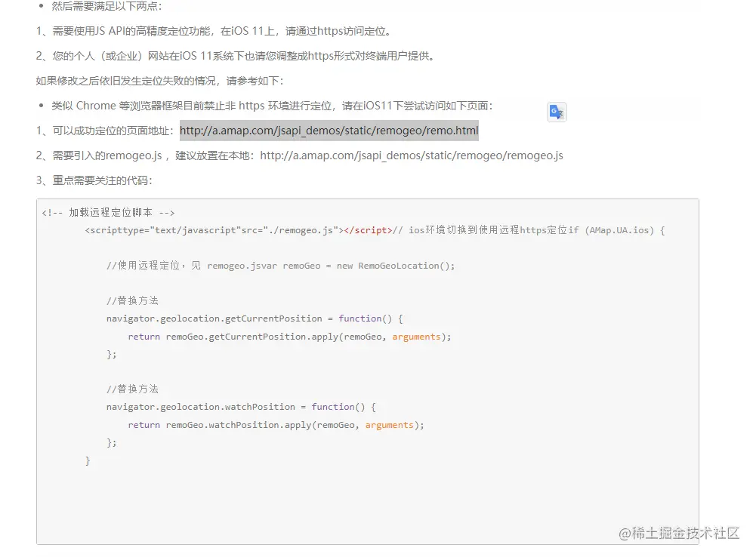This screenshot has height=557, width=756.
Task: Click the line about JS API high-precision positioning
Action: coord(214,31)
